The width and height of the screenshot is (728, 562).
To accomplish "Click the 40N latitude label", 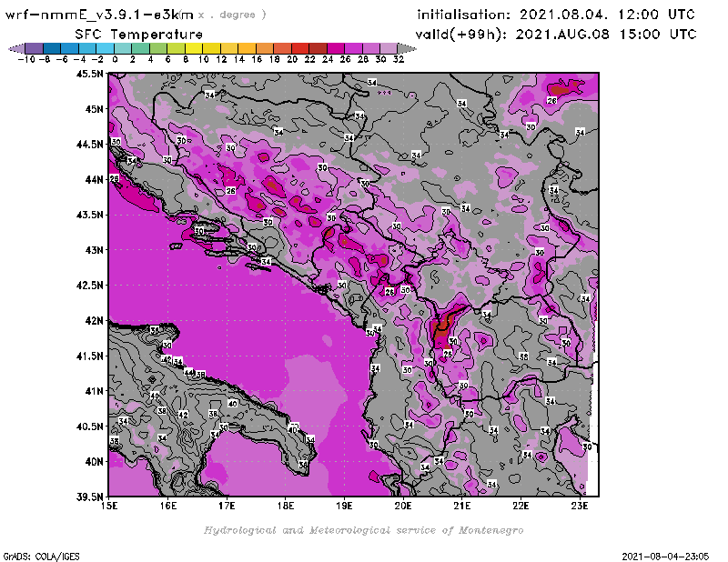I will pos(94,462).
